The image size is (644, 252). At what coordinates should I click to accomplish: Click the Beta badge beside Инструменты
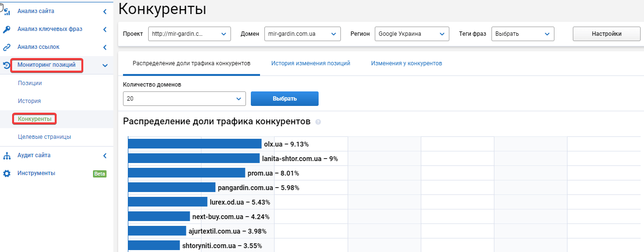(100, 174)
